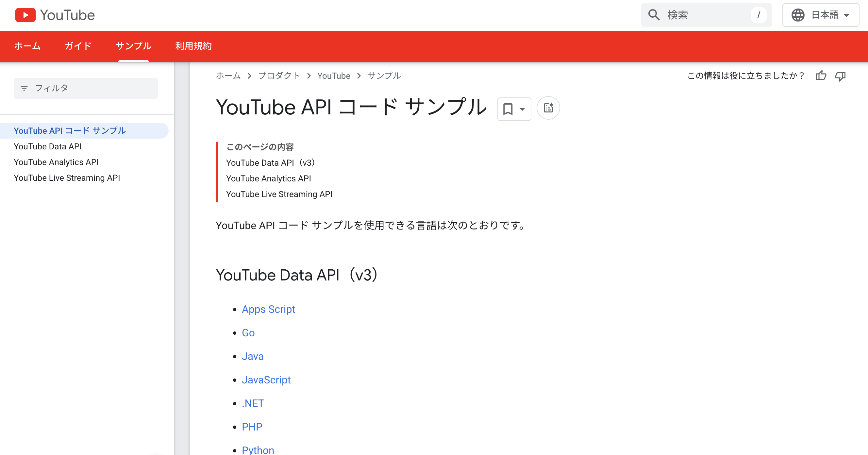
Task: Open the AI page summary icon
Action: tap(548, 108)
